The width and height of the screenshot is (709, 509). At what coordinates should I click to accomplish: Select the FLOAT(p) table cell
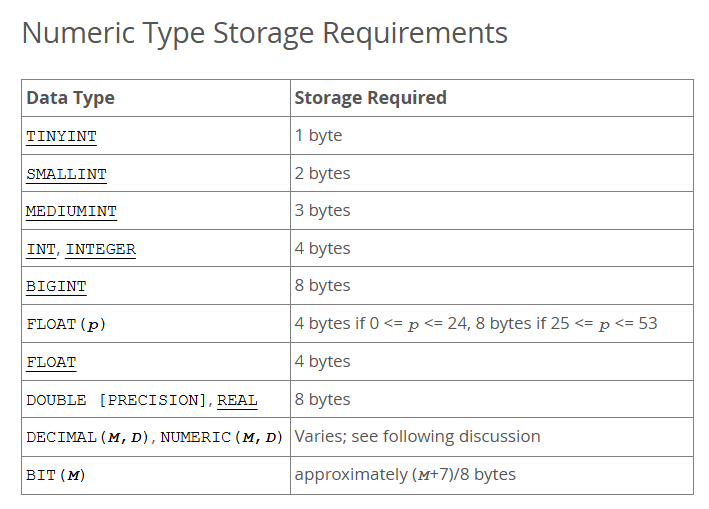156,324
